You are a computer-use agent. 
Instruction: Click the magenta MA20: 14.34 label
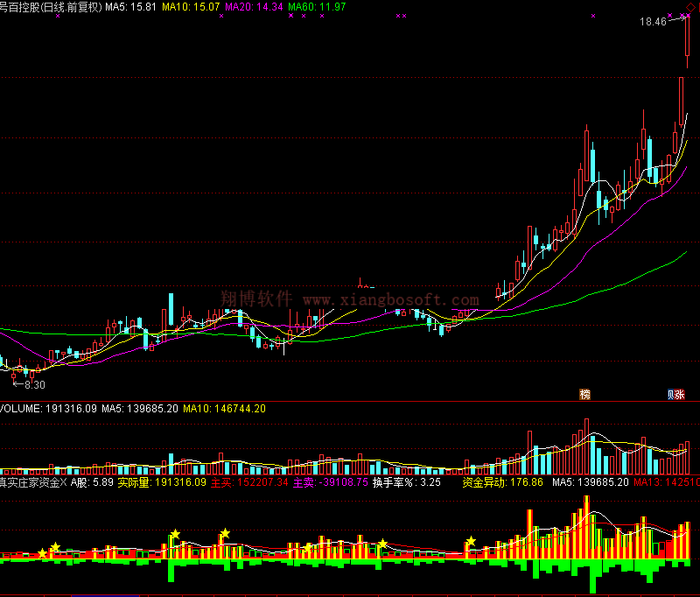click(x=254, y=7)
